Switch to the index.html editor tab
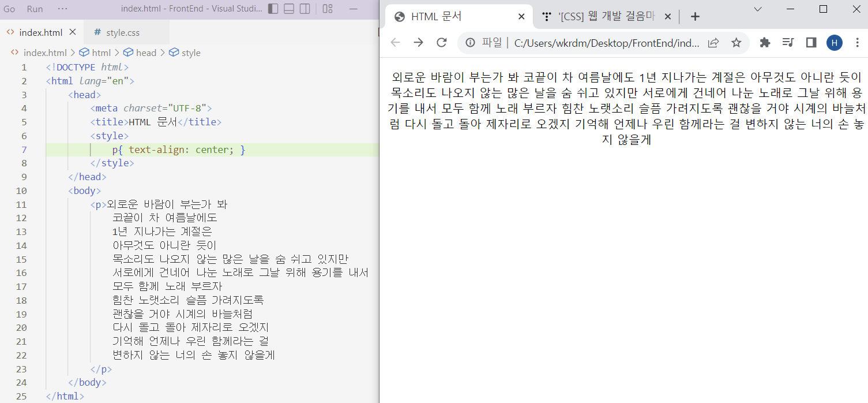 (x=40, y=32)
